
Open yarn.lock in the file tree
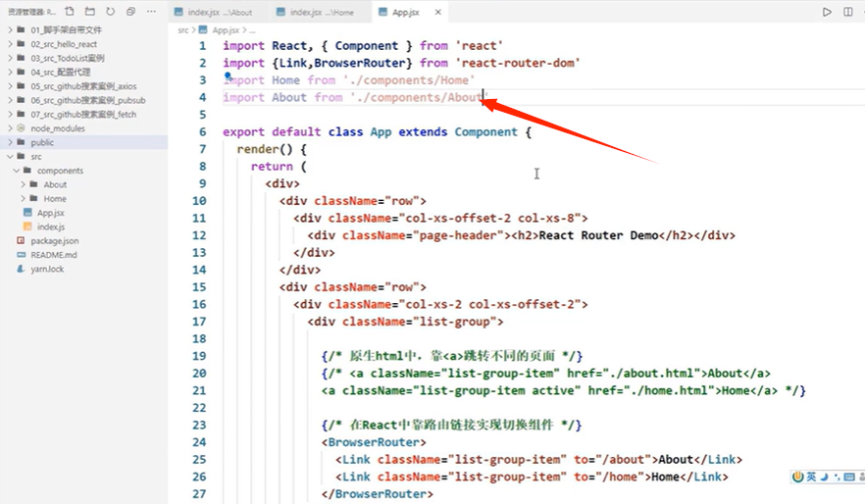tap(47, 269)
